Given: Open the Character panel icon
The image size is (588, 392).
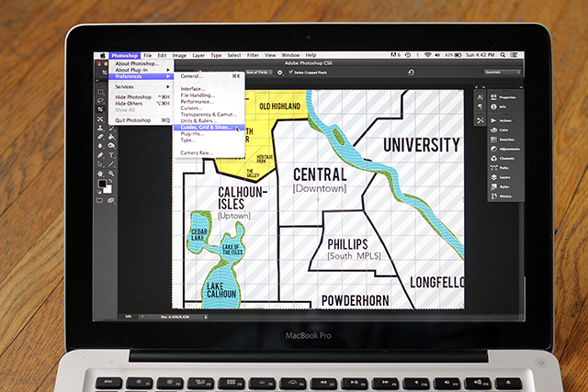Looking at the screenshot, I should (x=480, y=97).
